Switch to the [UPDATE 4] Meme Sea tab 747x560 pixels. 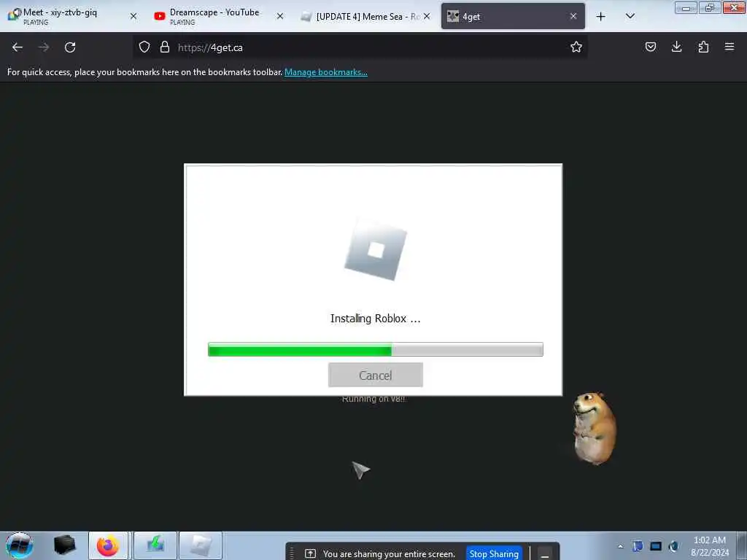point(366,16)
